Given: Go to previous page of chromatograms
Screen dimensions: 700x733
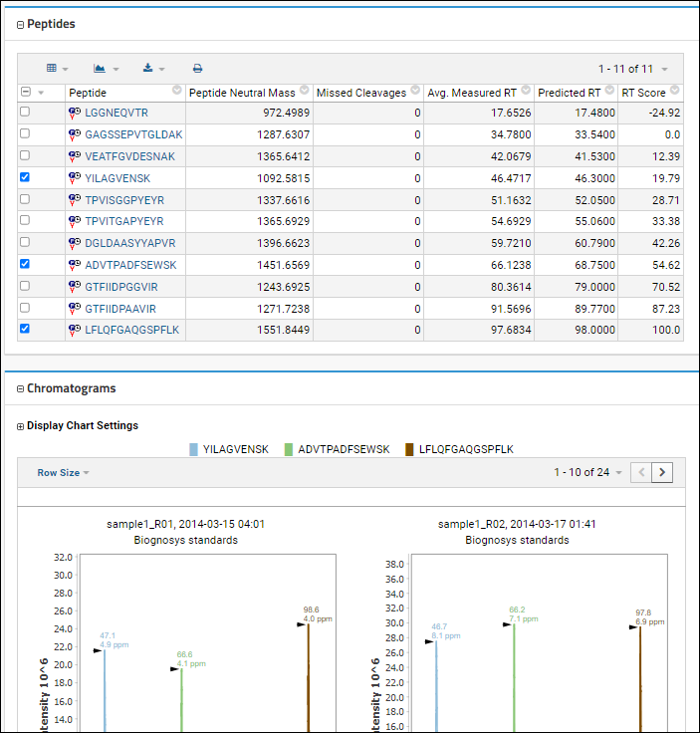Looking at the screenshot, I should (x=641, y=472).
